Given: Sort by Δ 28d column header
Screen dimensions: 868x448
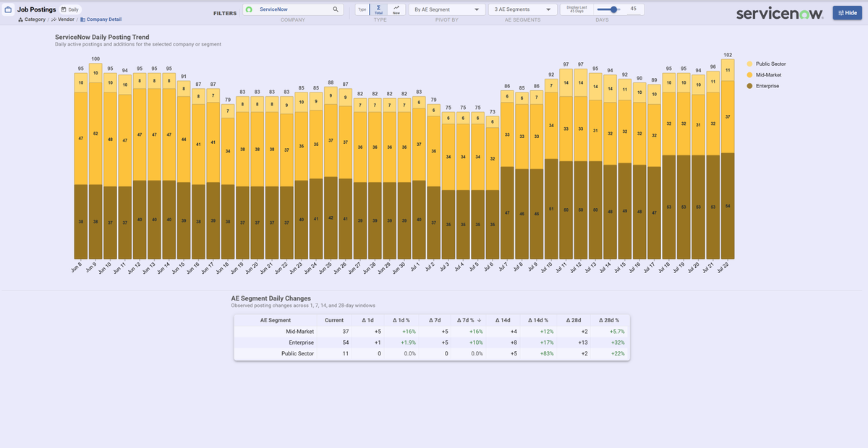Looking at the screenshot, I should [x=572, y=320].
